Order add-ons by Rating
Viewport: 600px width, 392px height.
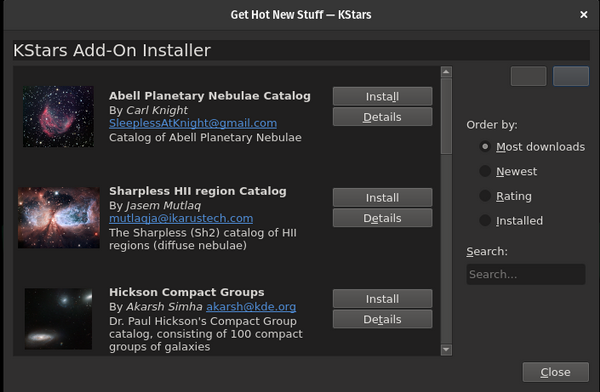pos(505,196)
